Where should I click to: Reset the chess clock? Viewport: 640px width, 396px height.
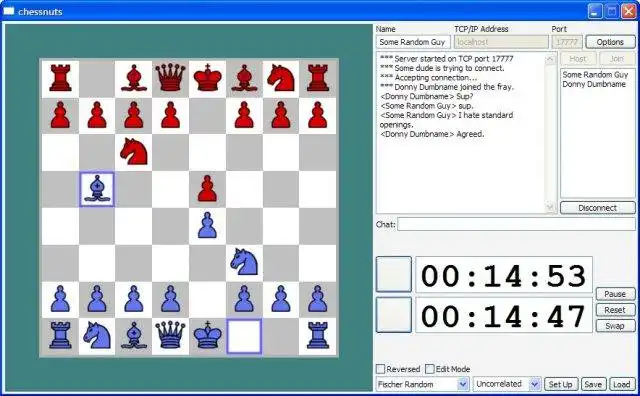[x=615, y=310]
